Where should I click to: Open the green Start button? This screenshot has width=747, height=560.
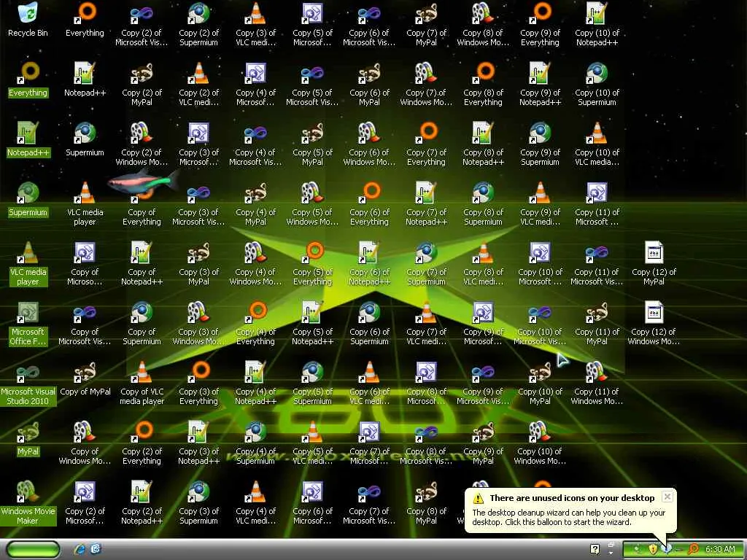click(34, 549)
